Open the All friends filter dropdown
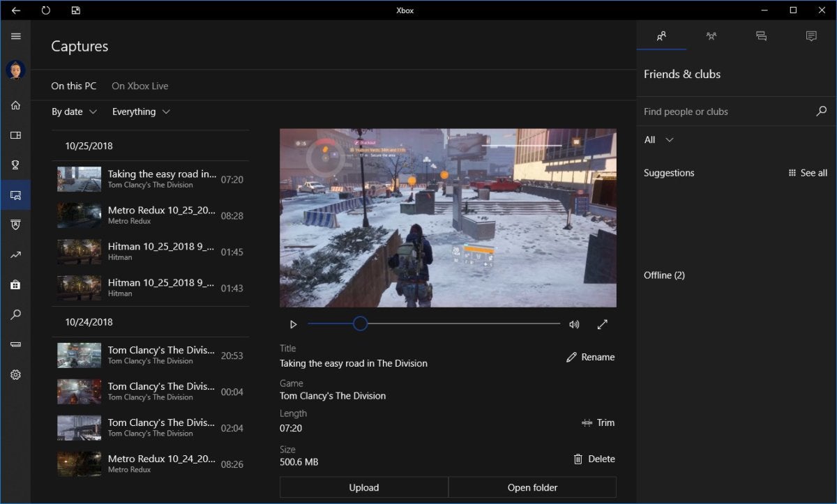837x504 pixels. (x=658, y=139)
